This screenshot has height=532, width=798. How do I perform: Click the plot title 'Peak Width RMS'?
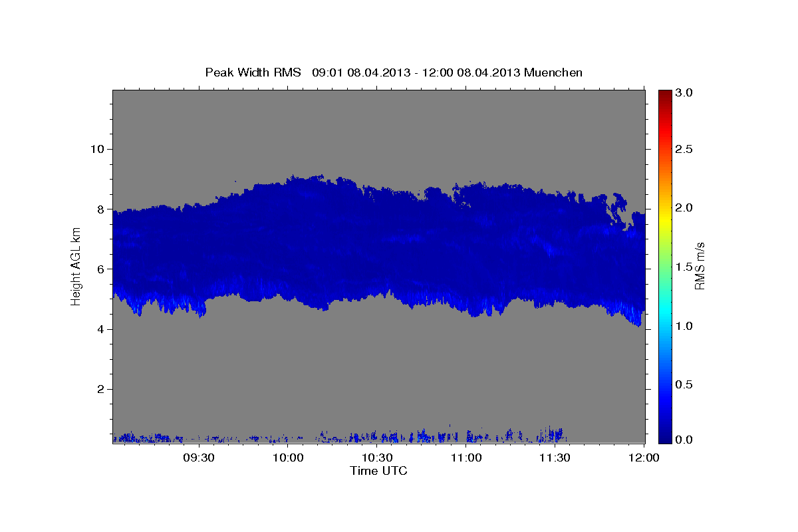click(253, 72)
